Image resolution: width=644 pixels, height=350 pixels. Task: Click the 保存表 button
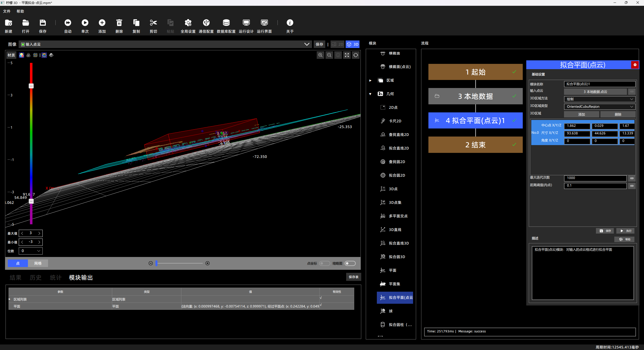point(354,277)
